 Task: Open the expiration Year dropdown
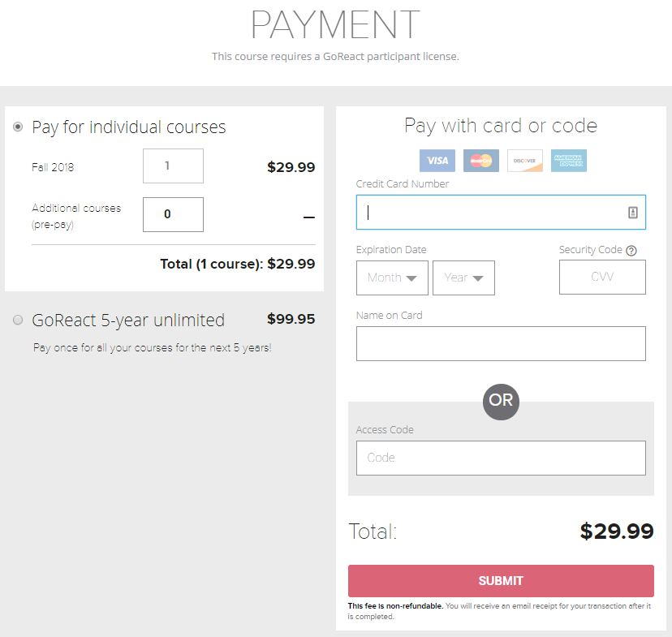(463, 278)
